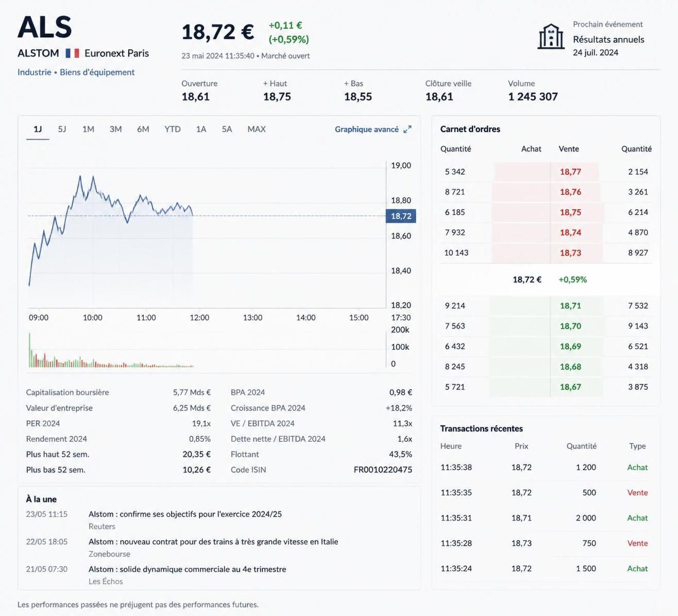Click the 2 000 quantity in recent transactions
678x616 pixels.
(x=586, y=518)
